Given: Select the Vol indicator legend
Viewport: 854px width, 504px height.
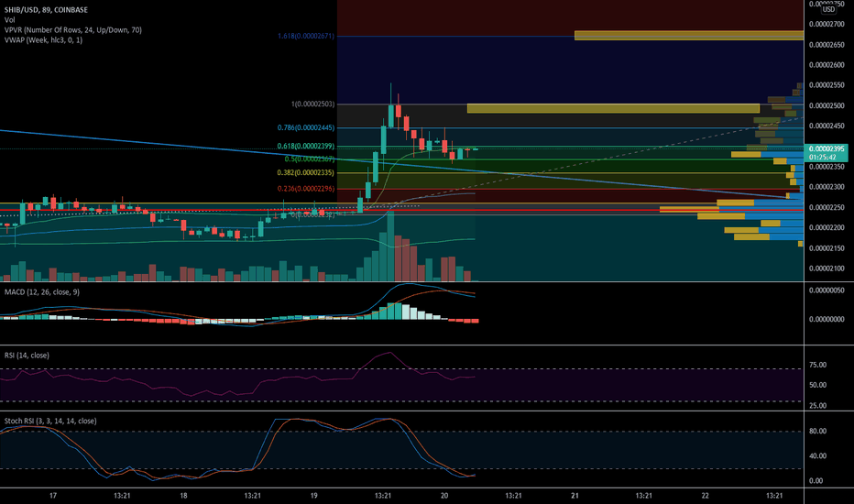Looking at the screenshot, I should point(10,20).
